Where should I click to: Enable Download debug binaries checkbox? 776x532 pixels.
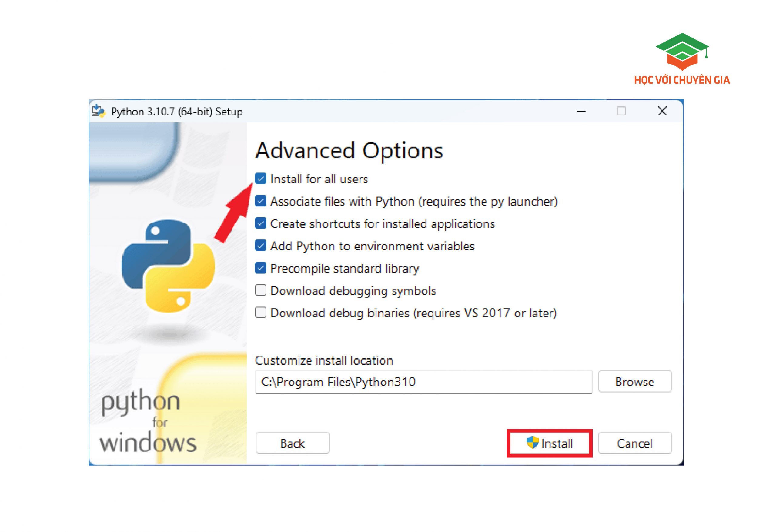pos(260,313)
